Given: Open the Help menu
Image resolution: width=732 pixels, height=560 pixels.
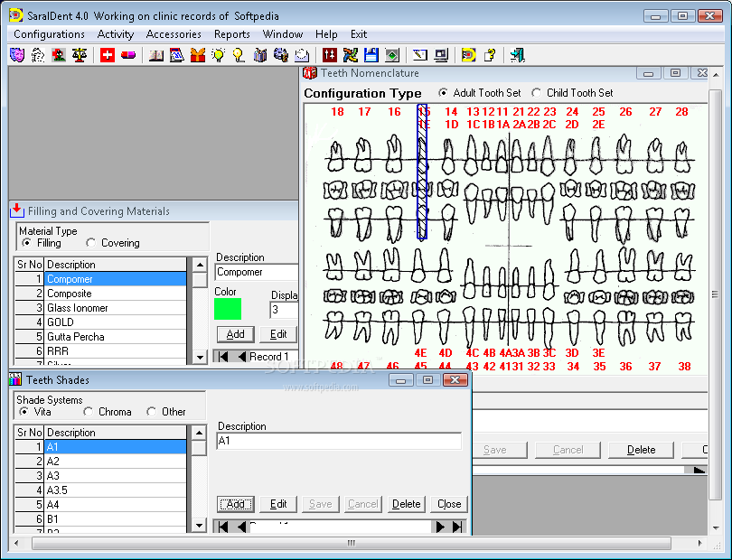Looking at the screenshot, I should pos(326,34).
